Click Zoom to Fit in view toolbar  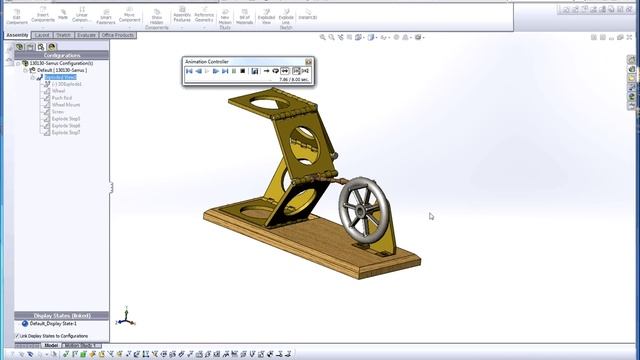322,38
